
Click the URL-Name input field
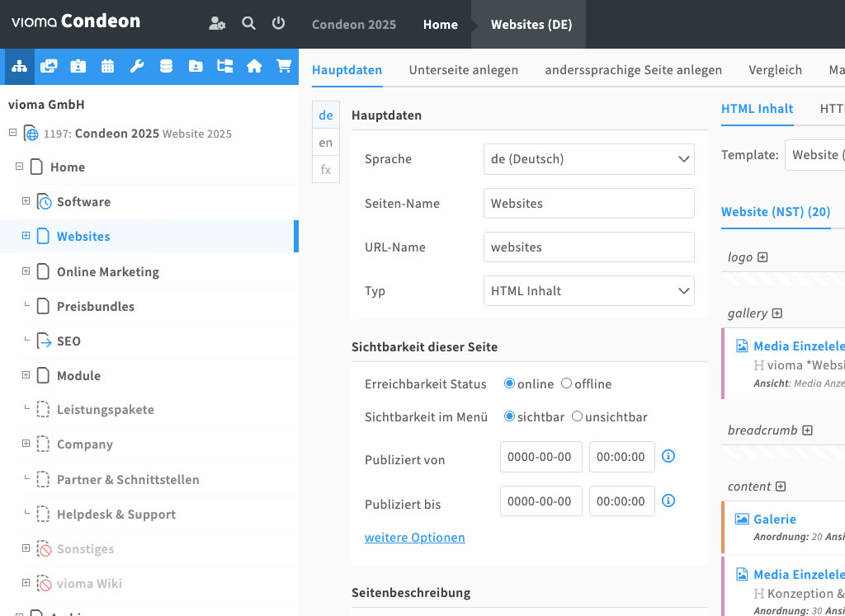(589, 247)
